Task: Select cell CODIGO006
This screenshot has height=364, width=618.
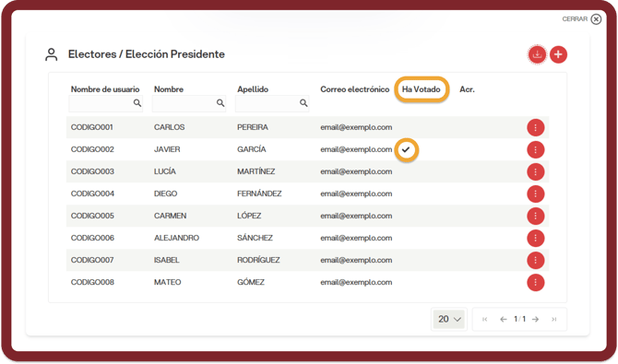Action: tap(92, 238)
